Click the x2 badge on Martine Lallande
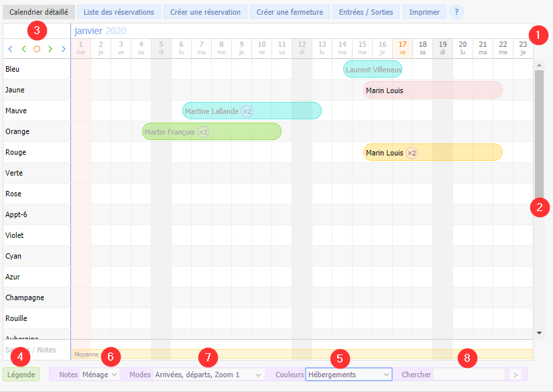 coord(247,111)
